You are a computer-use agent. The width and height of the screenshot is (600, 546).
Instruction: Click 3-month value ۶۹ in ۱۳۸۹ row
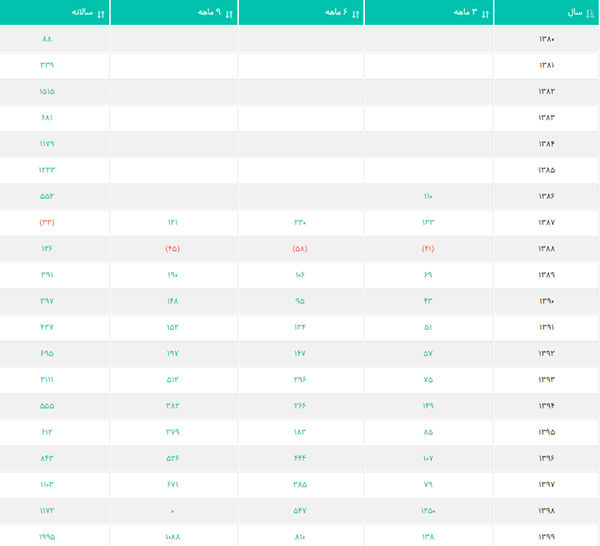coord(428,275)
